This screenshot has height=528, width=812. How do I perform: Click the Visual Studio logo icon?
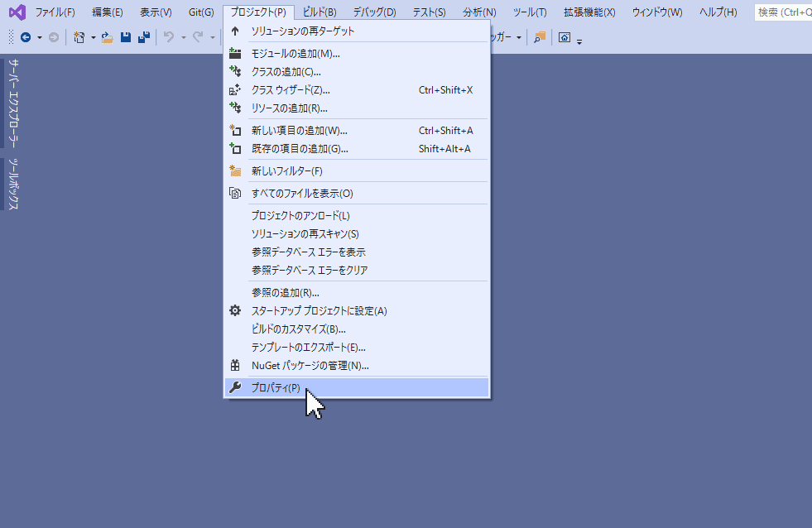(x=17, y=12)
